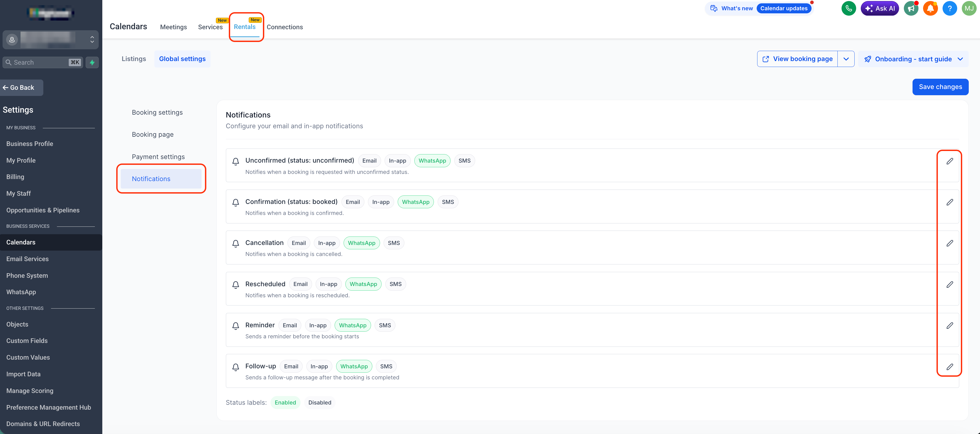Toggle the SMS chip for Reminder notification
This screenshot has height=434, width=980.
(x=385, y=325)
